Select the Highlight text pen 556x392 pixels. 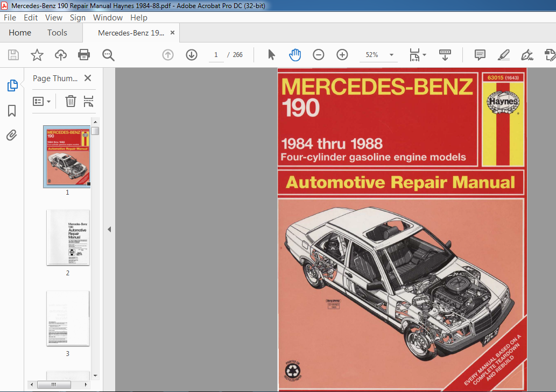tap(503, 55)
